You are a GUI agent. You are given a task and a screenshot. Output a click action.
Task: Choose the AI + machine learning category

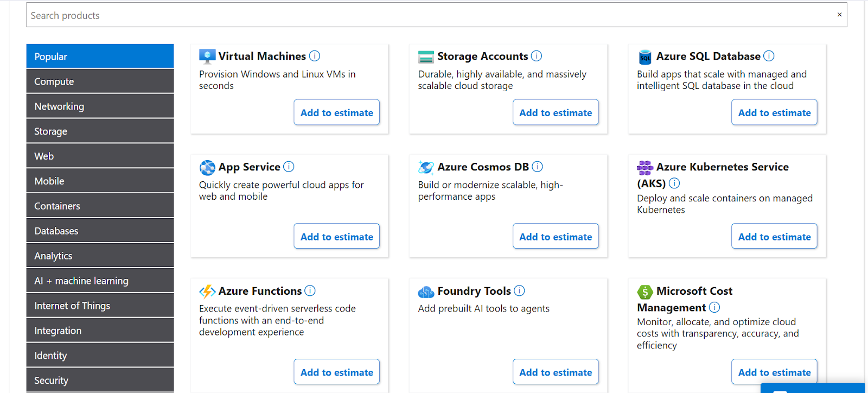click(100, 281)
